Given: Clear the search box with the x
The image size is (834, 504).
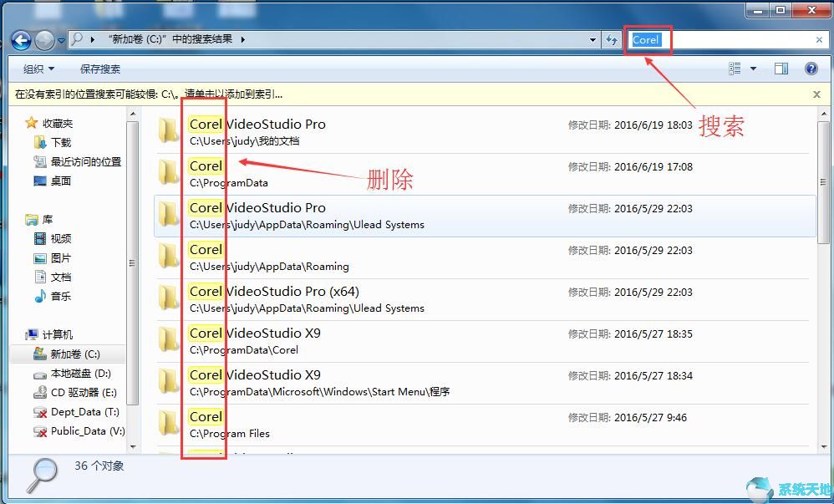Looking at the screenshot, I should click(820, 40).
